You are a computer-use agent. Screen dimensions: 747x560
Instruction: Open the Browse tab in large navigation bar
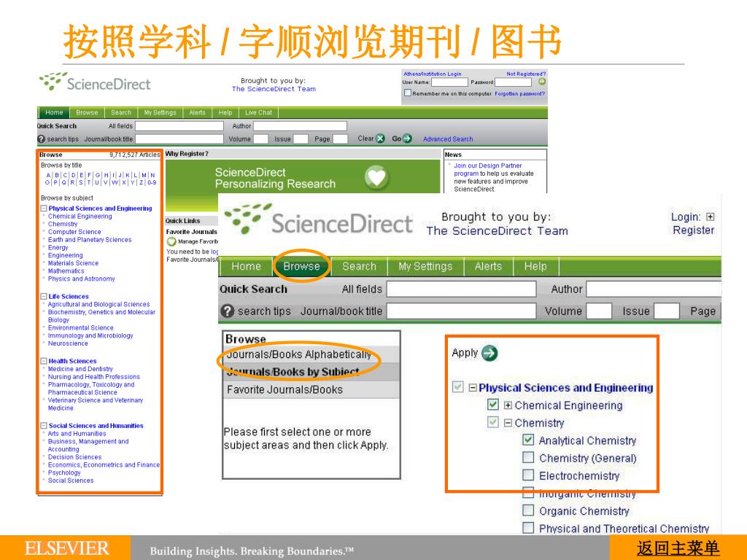point(301,266)
